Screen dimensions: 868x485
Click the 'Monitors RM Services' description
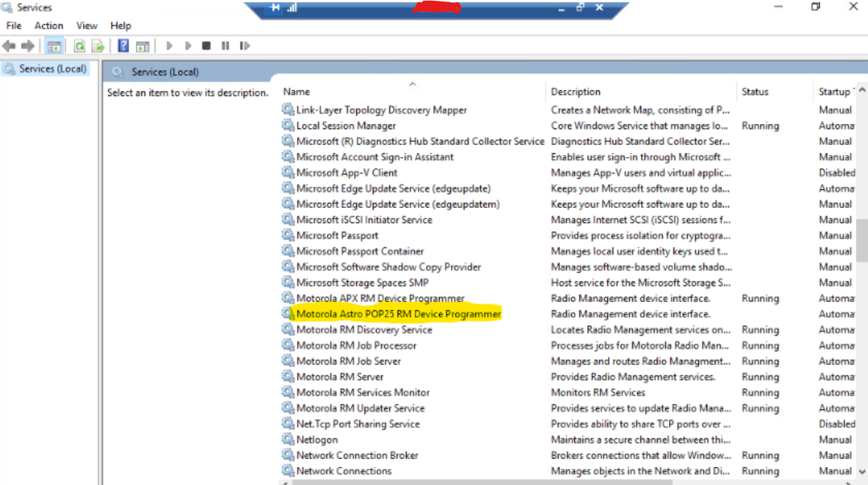[x=598, y=393]
